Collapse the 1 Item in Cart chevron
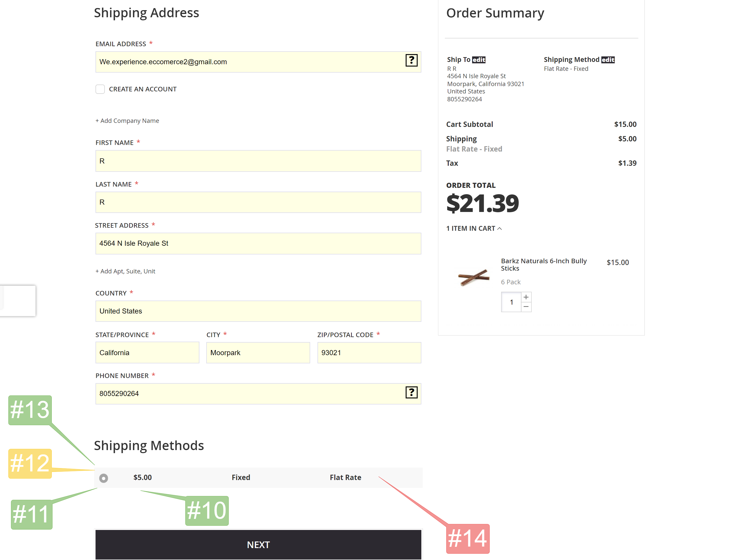730x560 pixels. (499, 229)
